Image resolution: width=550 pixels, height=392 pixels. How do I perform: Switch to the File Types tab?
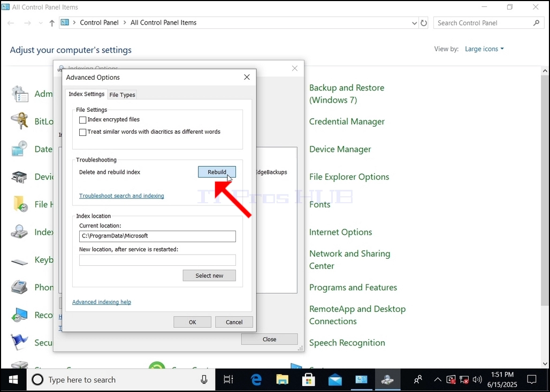pos(122,95)
